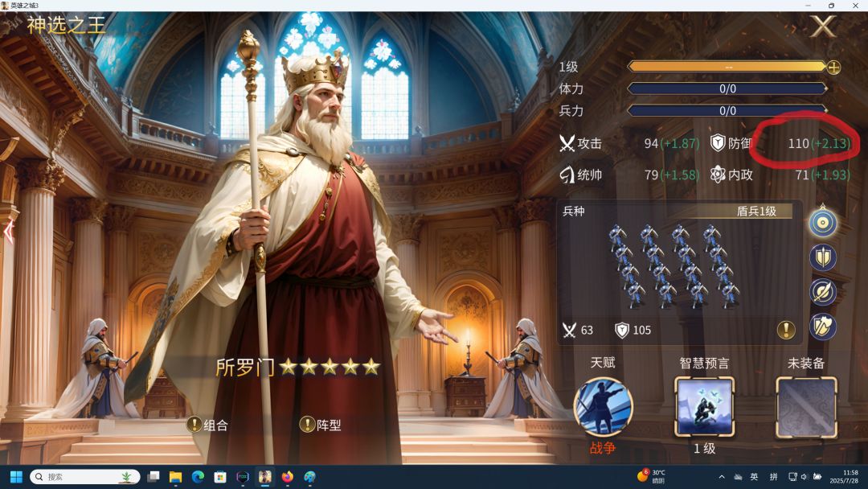This screenshot has height=489, width=868.
Task: Click the 内政 atom-style icon
Action: [718, 175]
